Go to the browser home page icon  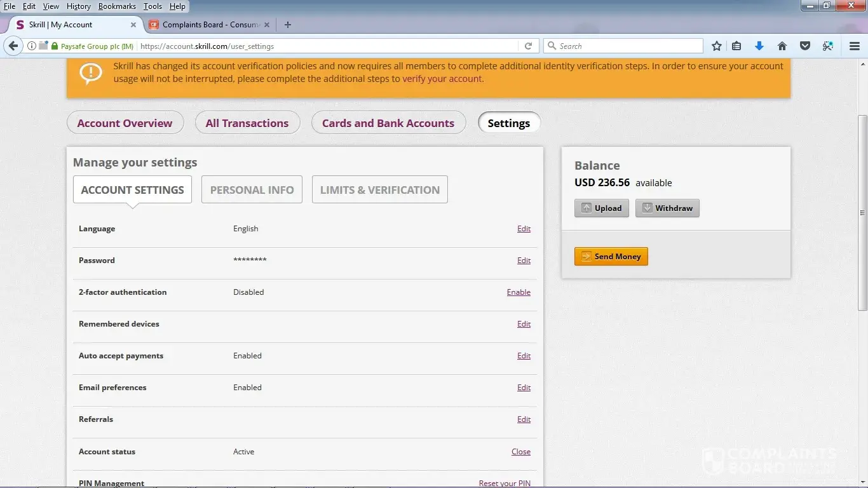(x=782, y=46)
